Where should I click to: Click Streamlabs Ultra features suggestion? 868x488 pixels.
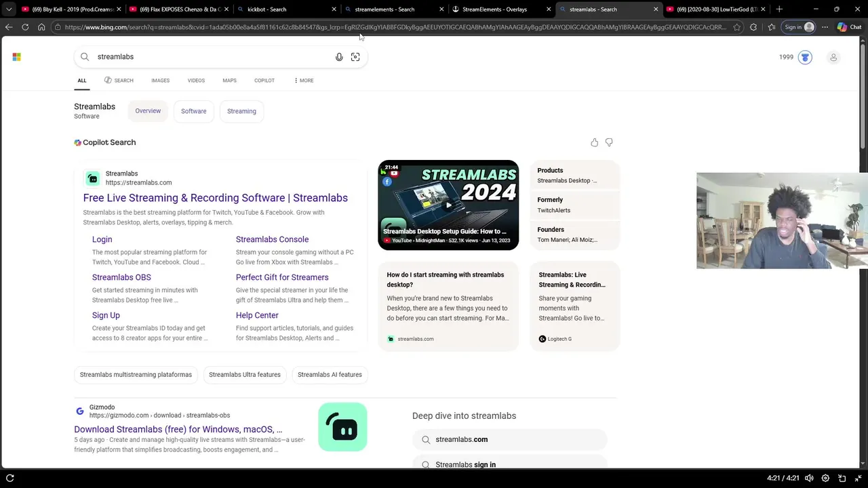coord(245,375)
